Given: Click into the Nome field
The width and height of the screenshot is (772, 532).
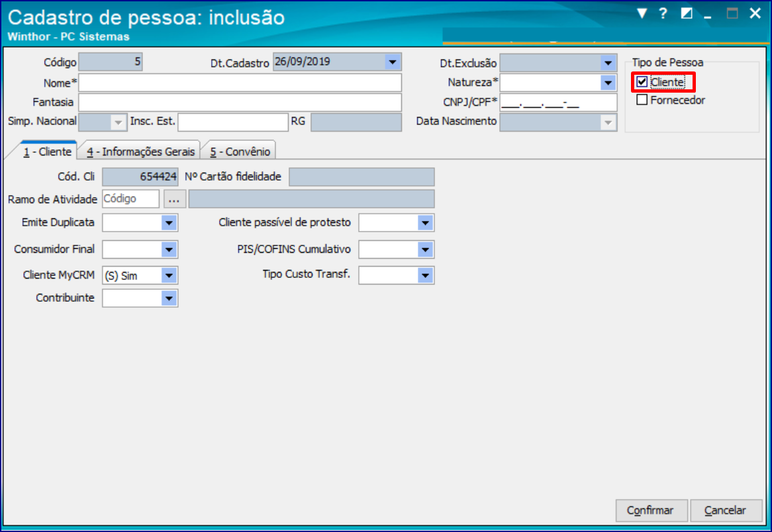Looking at the screenshot, I should [240, 83].
